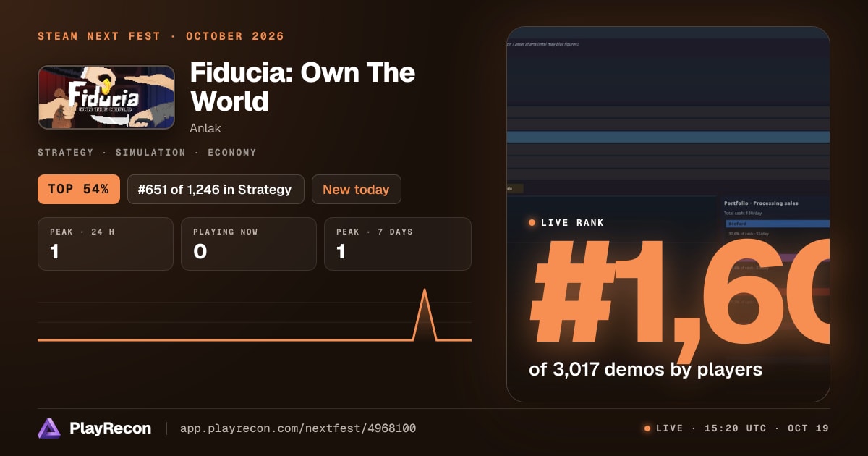Click the highlighted blue row in the game screenshot
This screenshot has height=456, width=868.
coord(668,137)
